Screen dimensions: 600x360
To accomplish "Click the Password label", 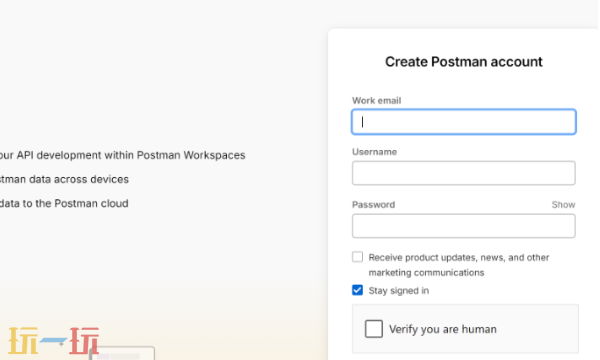I will pos(373,205).
